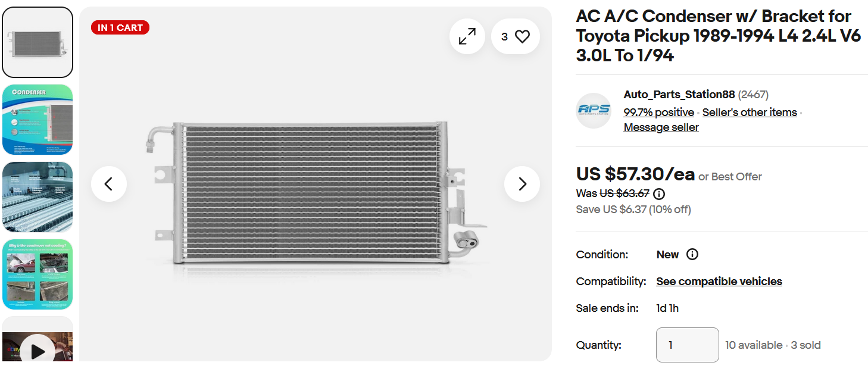The width and height of the screenshot is (868, 375).
Task: View the 99.7% positive feedback
Action: click(x=658, y=112)
